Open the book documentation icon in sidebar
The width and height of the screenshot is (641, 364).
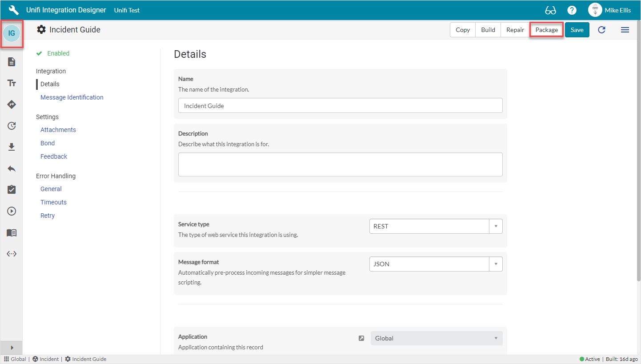pos(12,232)
